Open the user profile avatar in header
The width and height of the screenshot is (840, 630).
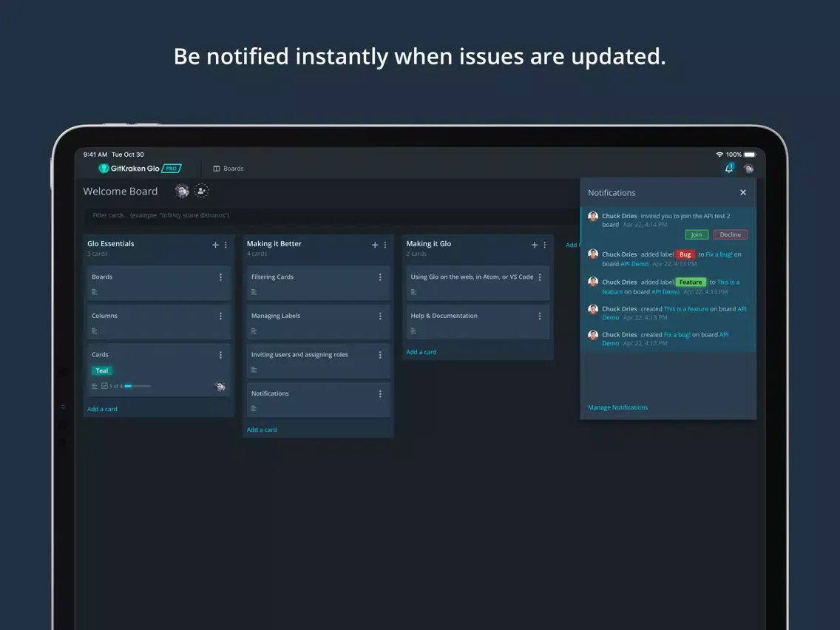point(748,169)
